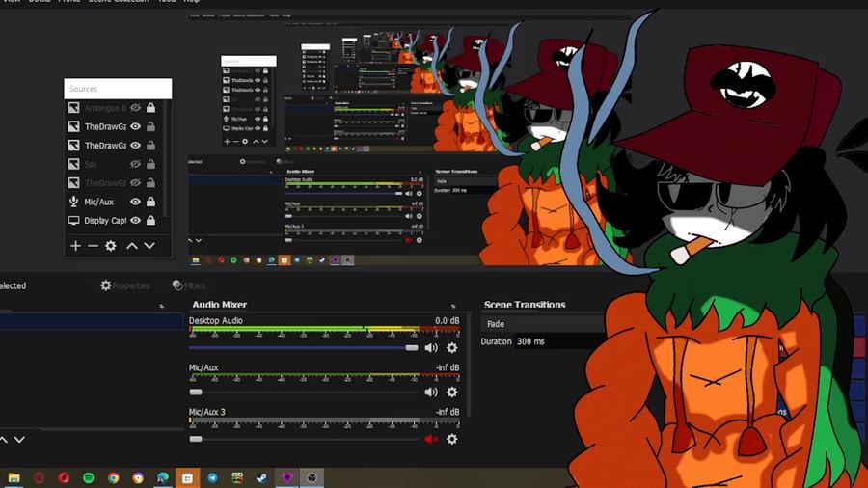
Task: Open the Fade transition dropdown
Action: (544, 324)
